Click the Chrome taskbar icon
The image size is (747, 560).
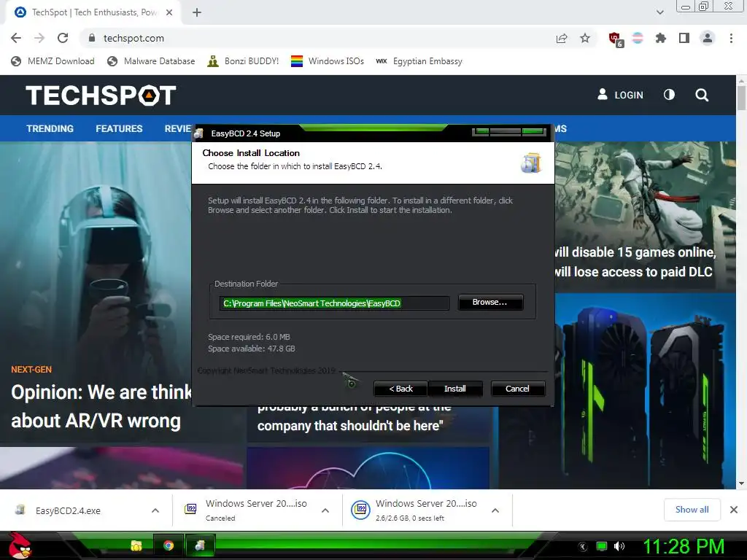click(169, 545)
